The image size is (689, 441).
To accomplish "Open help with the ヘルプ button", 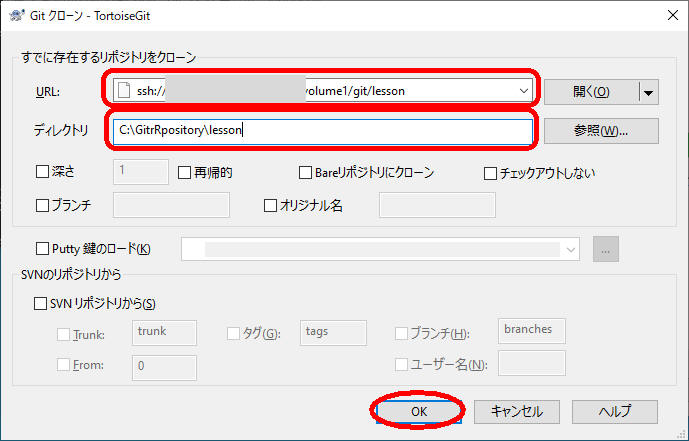I will point(614,411).
